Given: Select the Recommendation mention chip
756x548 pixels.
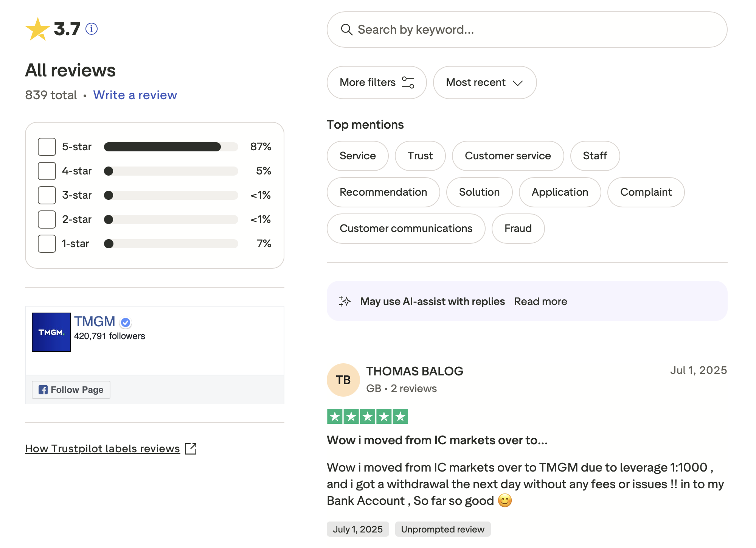Looking at the screenshot, I should point(383,192).
